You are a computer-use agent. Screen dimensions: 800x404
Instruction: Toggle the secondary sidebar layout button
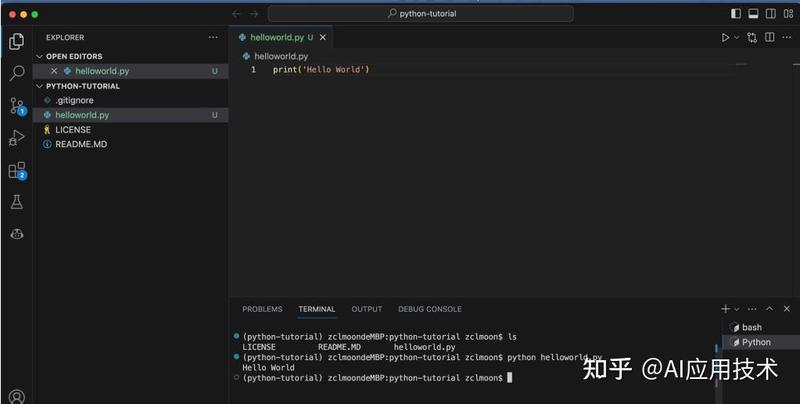pos(771,14)
